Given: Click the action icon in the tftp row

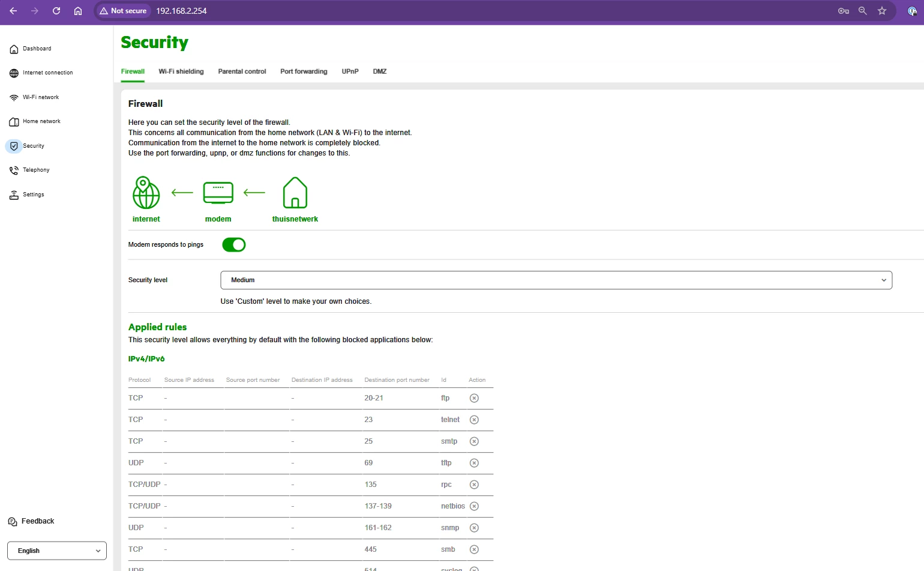Looking at the screenshot, I should (x=474, y=463).
